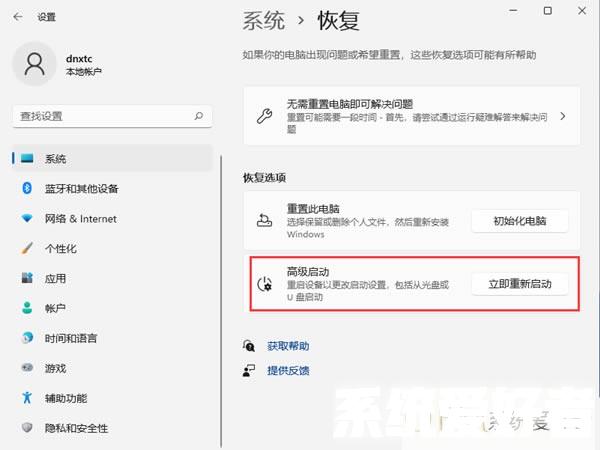Select the 网络 & Internet icon
The height and width of the screenshot is (450, 600).
27,219
